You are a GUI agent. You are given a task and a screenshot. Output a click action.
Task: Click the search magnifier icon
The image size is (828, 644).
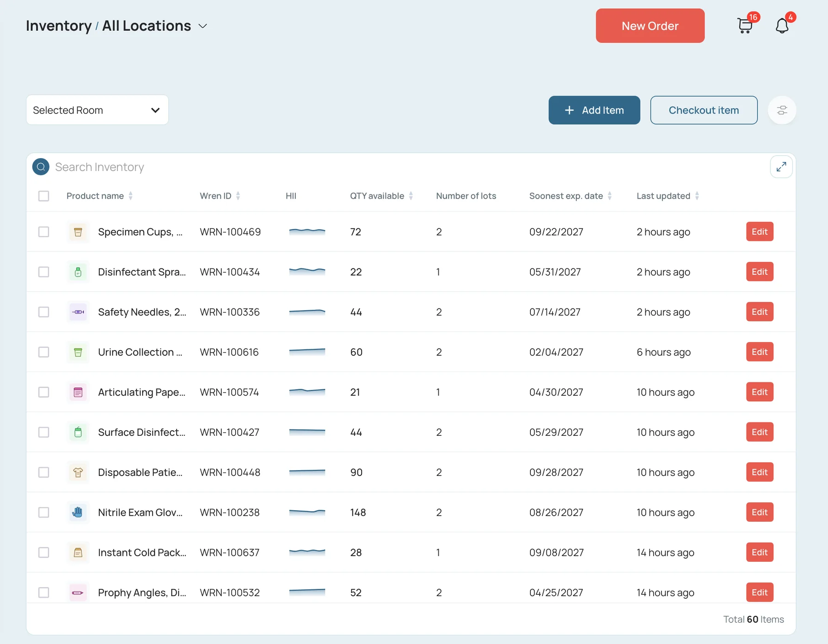click(41, 167)
